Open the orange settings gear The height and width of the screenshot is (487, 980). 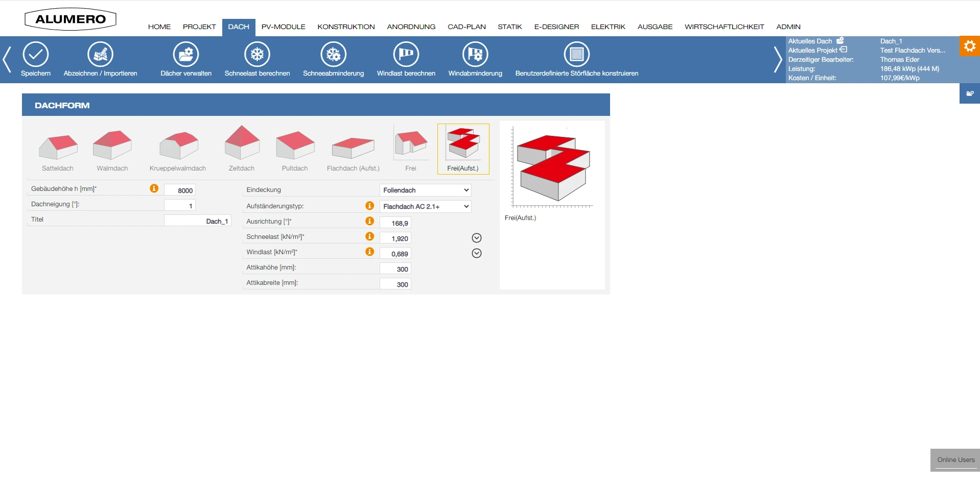pos(969,46)
